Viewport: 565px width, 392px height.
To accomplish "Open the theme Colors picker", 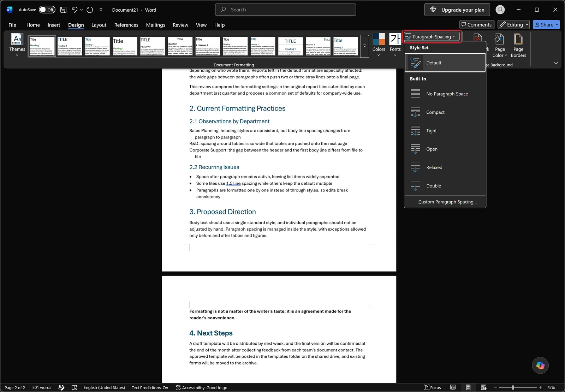I will (379, 44).
